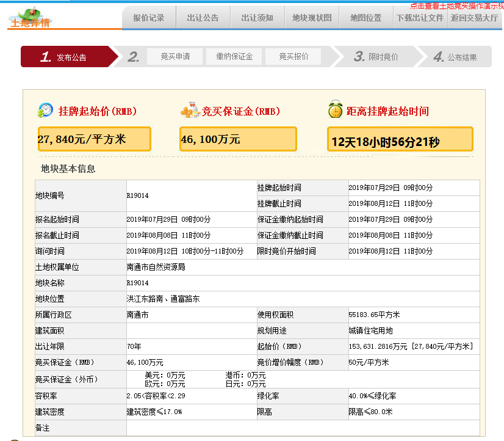Viewport: 504px width, 441px height.
Task: Switch to the 出让公告 tab
Action: [203, 17]
